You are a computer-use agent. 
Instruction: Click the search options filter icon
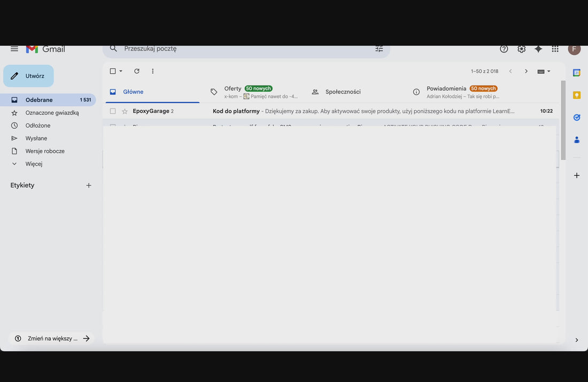pos(379,49)
